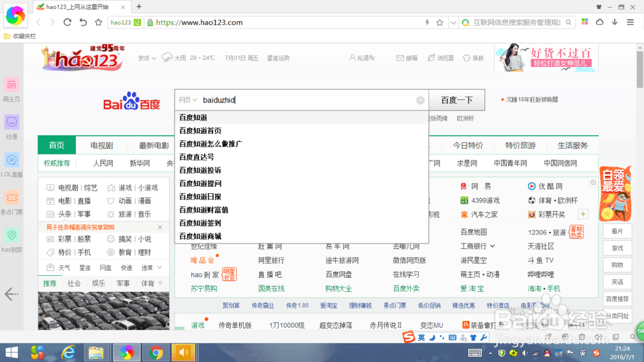Screen dimensions: 644x362
Task: Select suggestion 百度知道怎么做推广
Action: coord(302,144)
